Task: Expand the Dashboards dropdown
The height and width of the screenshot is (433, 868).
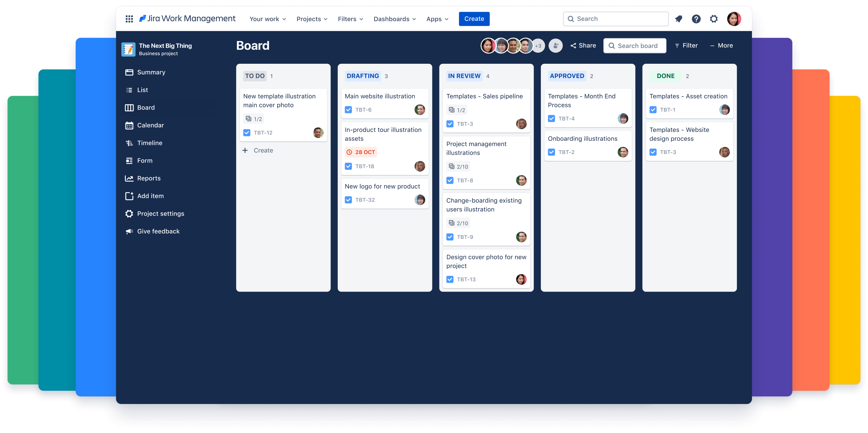Action: coord(394,19)
